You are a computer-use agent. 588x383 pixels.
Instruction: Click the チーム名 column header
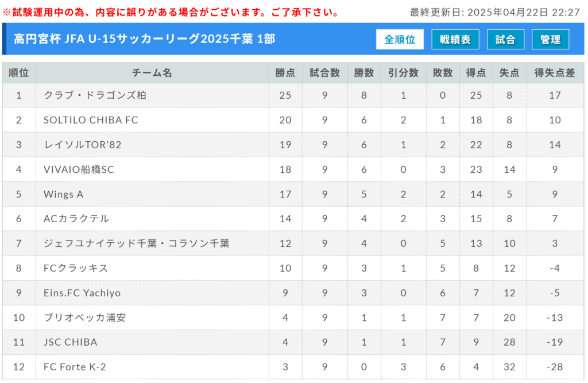(x=152, y=73)
